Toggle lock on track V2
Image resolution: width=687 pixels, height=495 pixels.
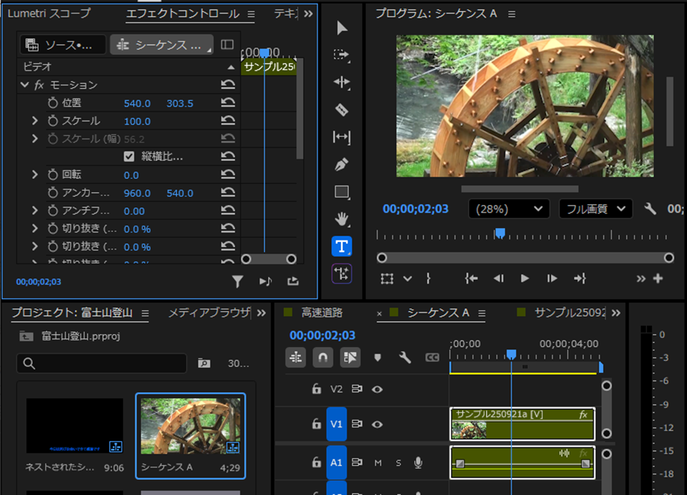[317, 389]
